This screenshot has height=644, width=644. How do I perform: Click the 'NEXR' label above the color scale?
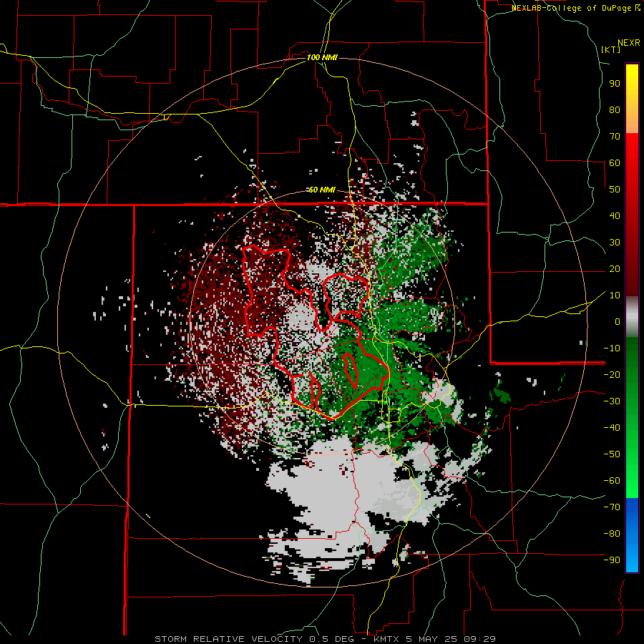pyautogui.click(x=629, y=43)
